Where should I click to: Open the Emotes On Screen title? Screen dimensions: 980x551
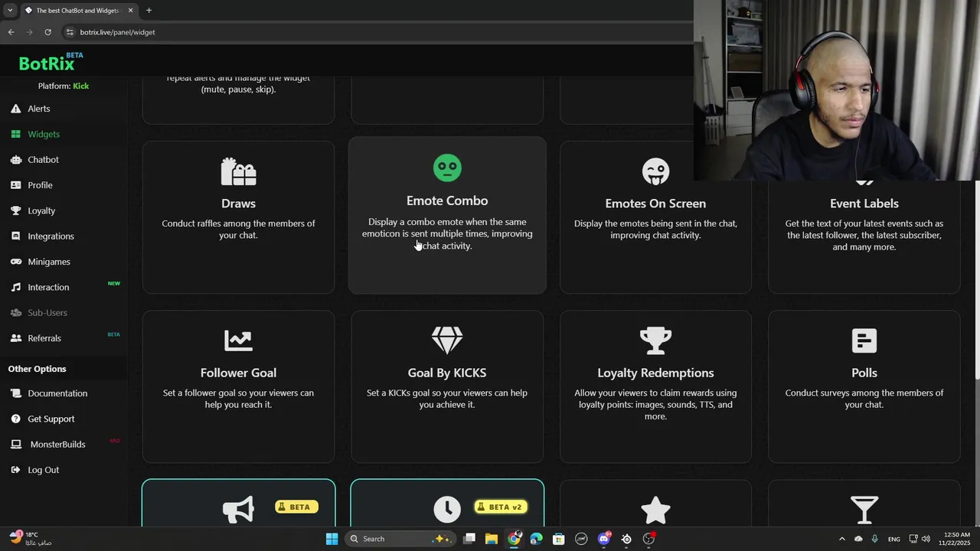coord(655,204)
